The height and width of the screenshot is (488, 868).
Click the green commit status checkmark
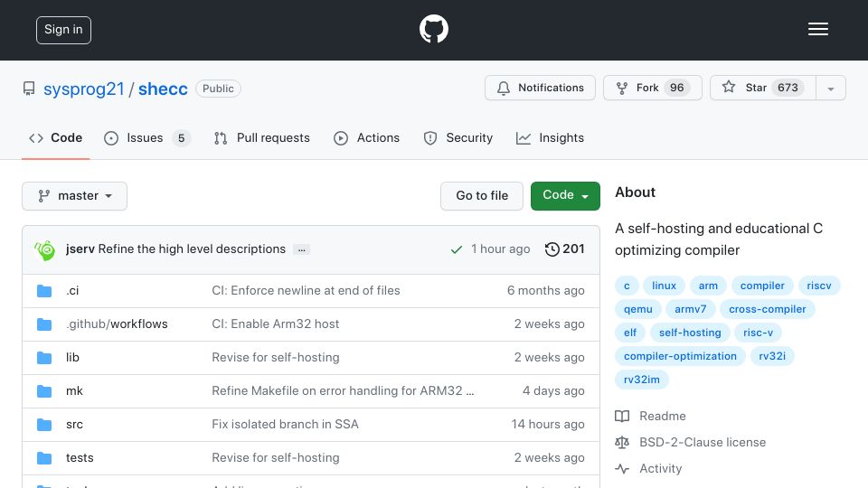click(x=456, y=249)
